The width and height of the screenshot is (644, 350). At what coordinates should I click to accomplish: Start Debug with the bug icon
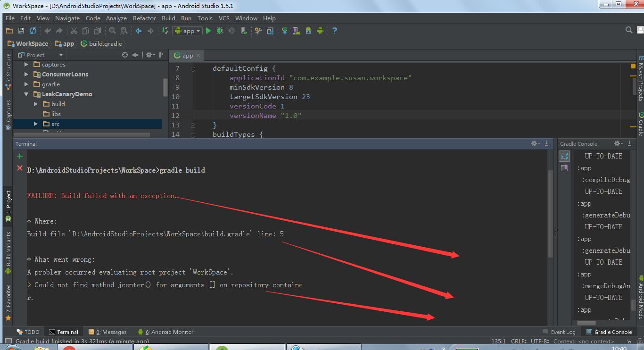click(x=220, y=31)
